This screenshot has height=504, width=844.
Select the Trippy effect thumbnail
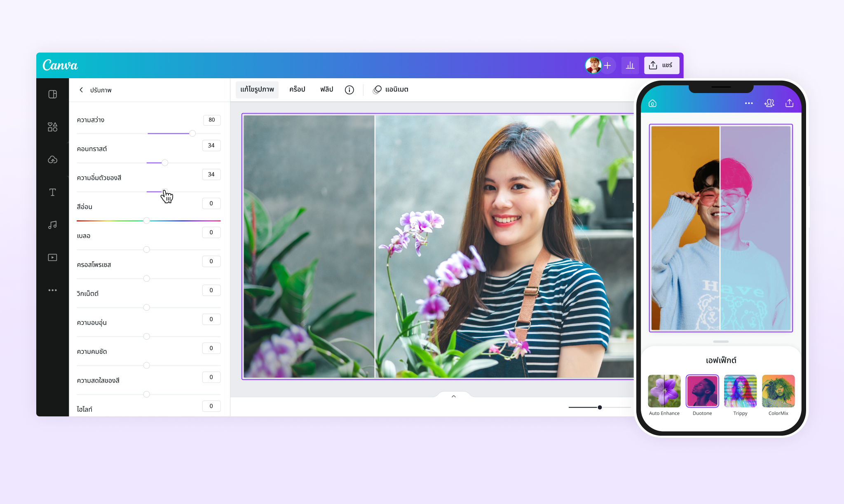[x=740, y=391]
